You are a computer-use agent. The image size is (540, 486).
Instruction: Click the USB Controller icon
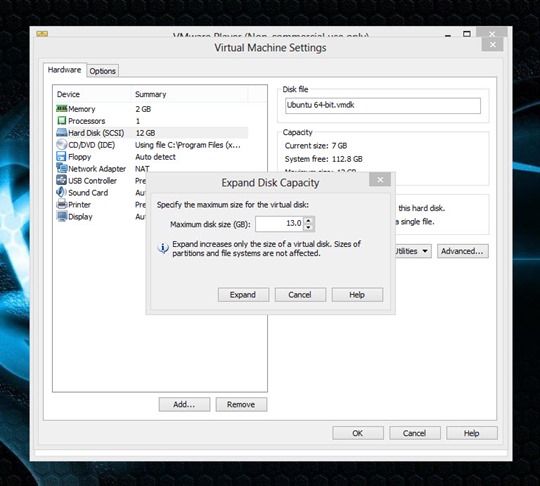[x=61, y=180]
